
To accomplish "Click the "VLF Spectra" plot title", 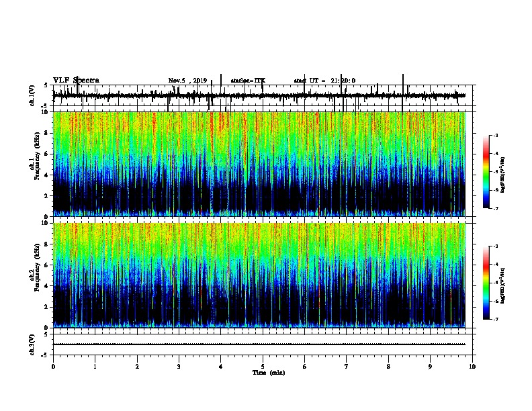I will coord(76,81).
